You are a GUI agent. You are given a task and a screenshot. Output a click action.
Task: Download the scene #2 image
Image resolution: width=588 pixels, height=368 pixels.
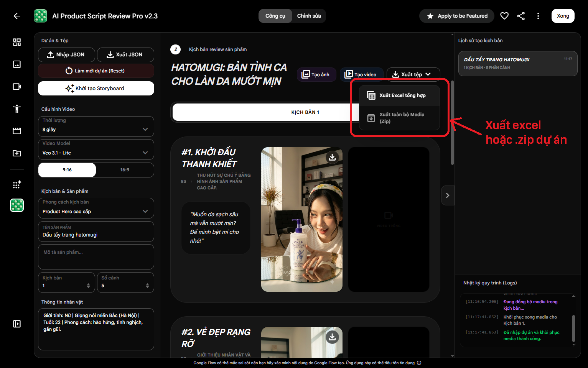point(333,337)
